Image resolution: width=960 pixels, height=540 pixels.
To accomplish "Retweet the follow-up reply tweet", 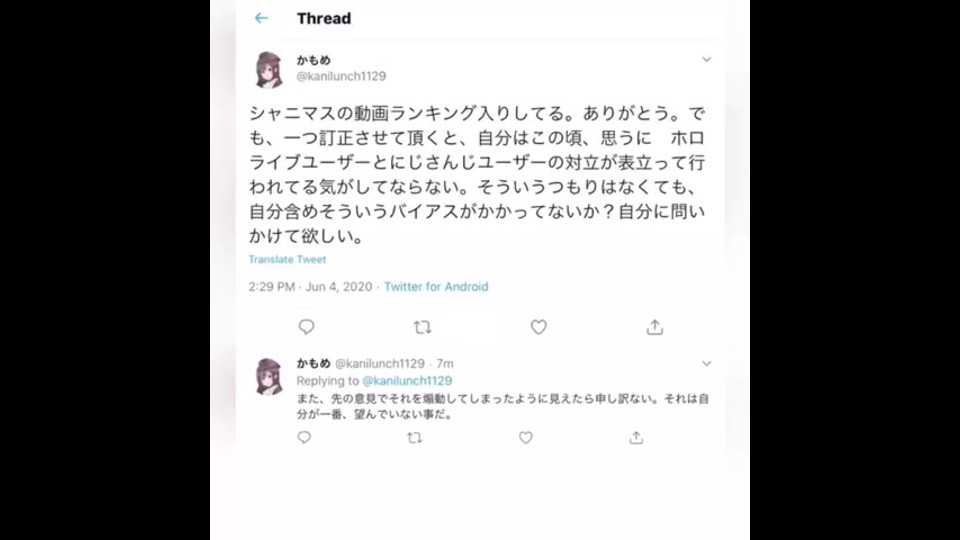I will pyautogui.click(x=414, y=438).
